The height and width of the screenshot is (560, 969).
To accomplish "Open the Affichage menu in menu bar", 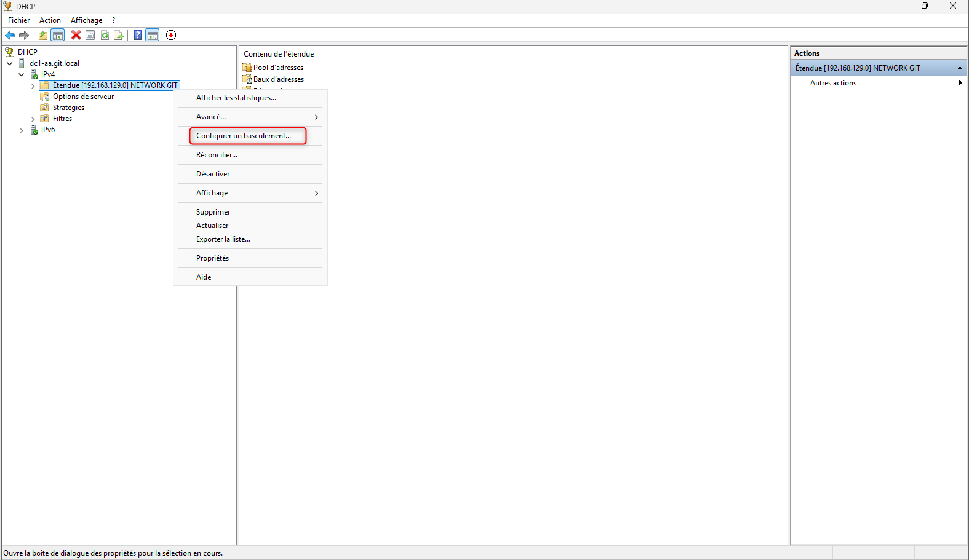I will click(86, 20).
